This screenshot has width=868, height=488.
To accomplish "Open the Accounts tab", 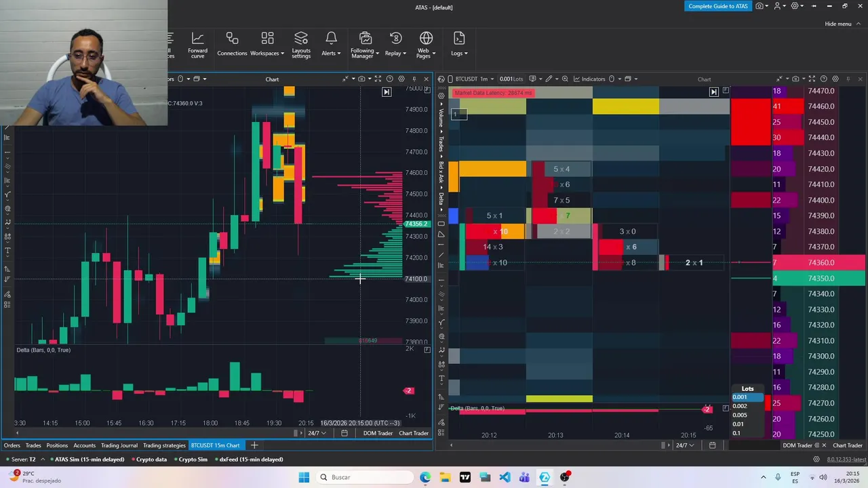I will [84, 445].
